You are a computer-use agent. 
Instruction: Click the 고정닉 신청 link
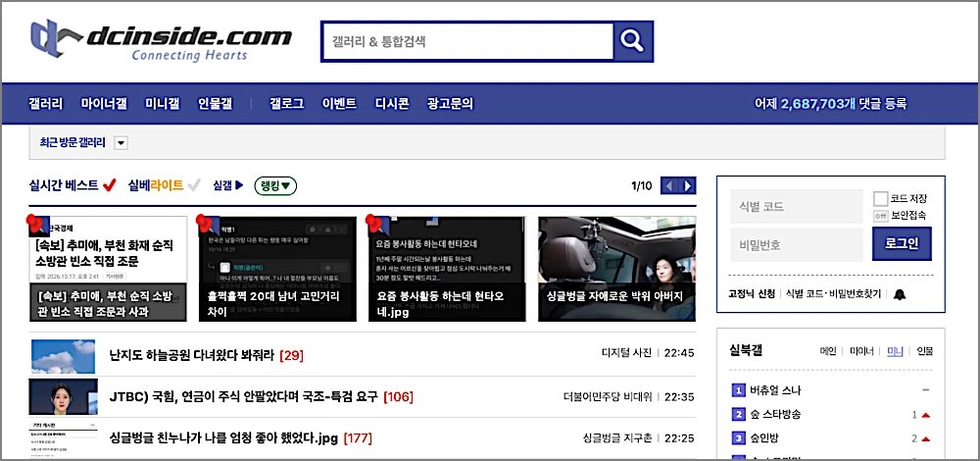(752, 293)
